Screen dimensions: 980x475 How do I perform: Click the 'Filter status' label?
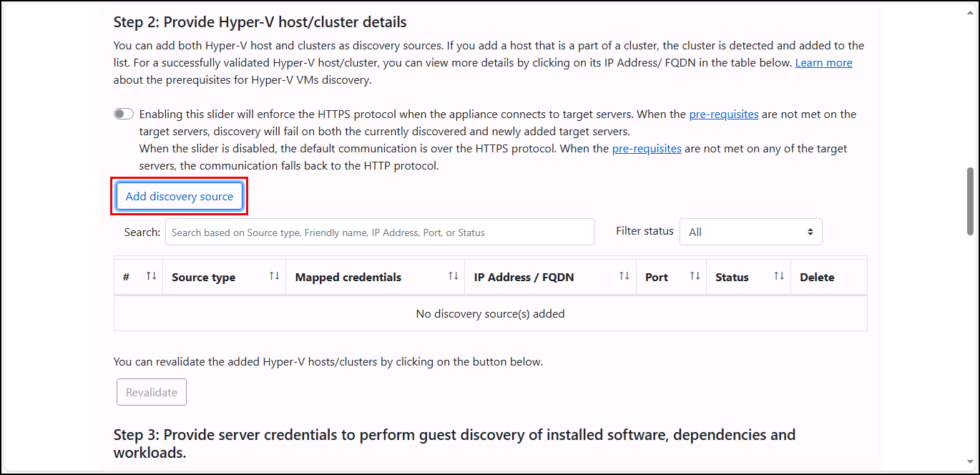pyautogui.click(x=645, y=231)
